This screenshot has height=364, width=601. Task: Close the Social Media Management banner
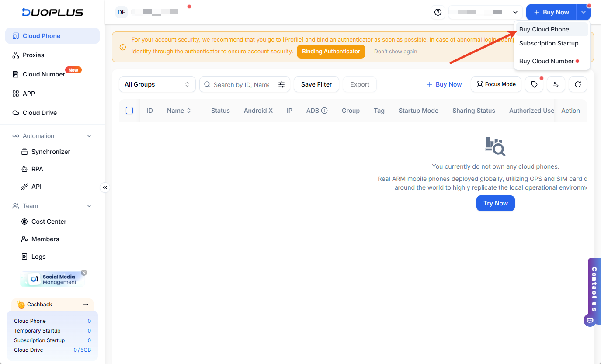[84, 273]
